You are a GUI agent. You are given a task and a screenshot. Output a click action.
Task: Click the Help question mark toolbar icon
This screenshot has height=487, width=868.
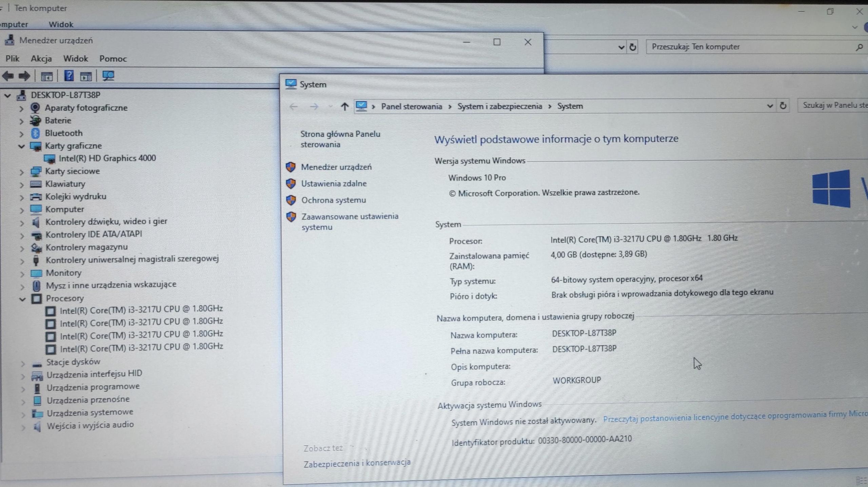click(68, 76)
